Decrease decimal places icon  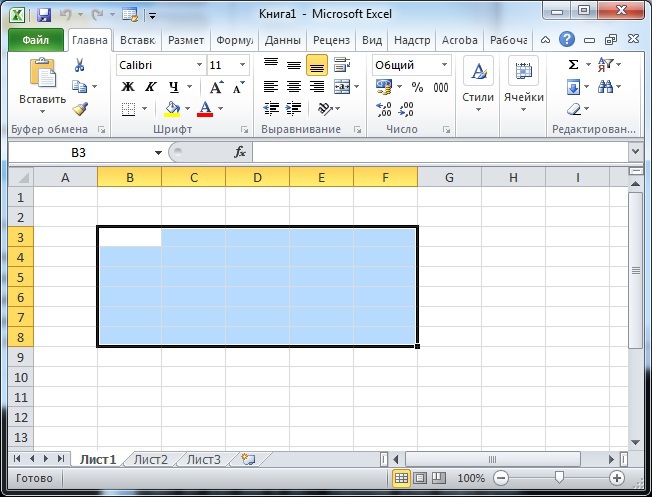(406, 109)
